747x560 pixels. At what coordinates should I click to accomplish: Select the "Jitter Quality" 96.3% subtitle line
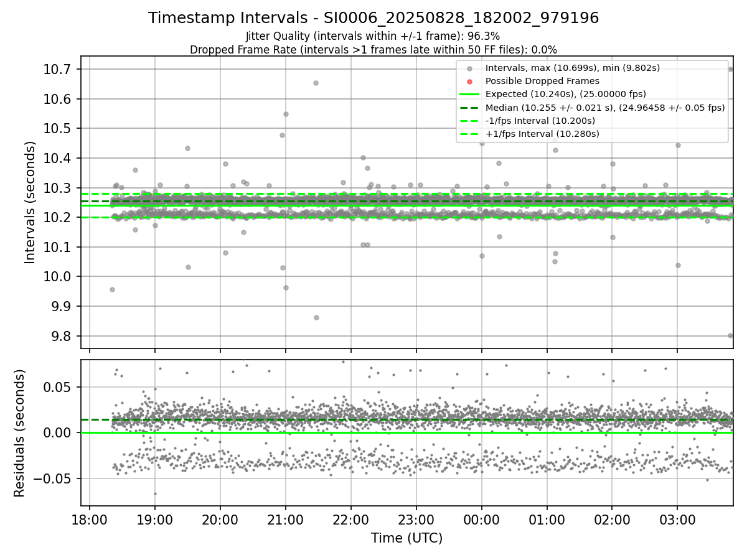373,37
